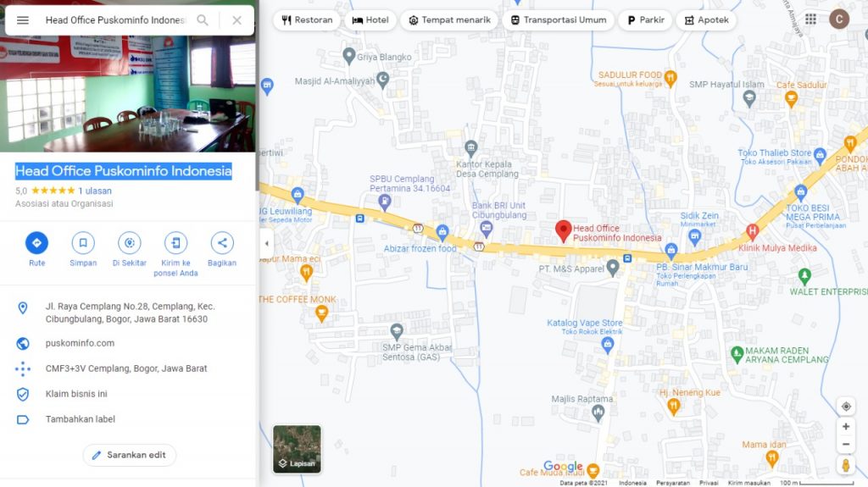Click the Cafe Sadulur marker
This screenshot has width=868, height=487.
[x=792, y=99]
